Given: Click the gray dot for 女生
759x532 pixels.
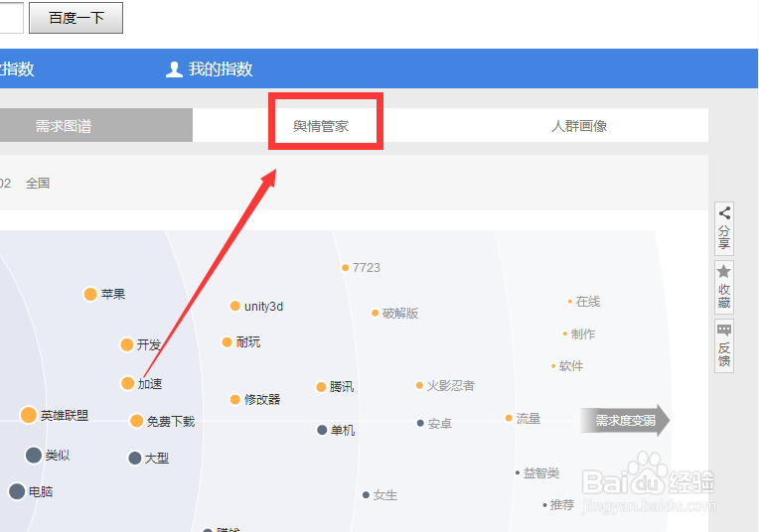Looking at the screenshot, I should point(366,494).
